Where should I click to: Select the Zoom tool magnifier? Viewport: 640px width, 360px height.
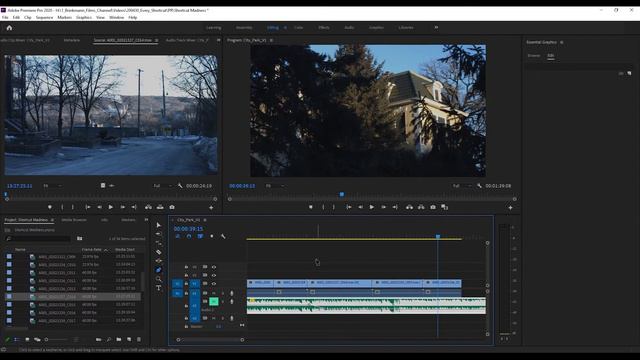(159, 279)
